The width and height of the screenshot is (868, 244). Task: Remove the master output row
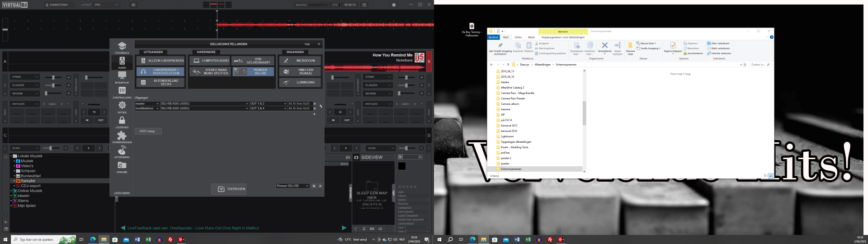(315, 103)
